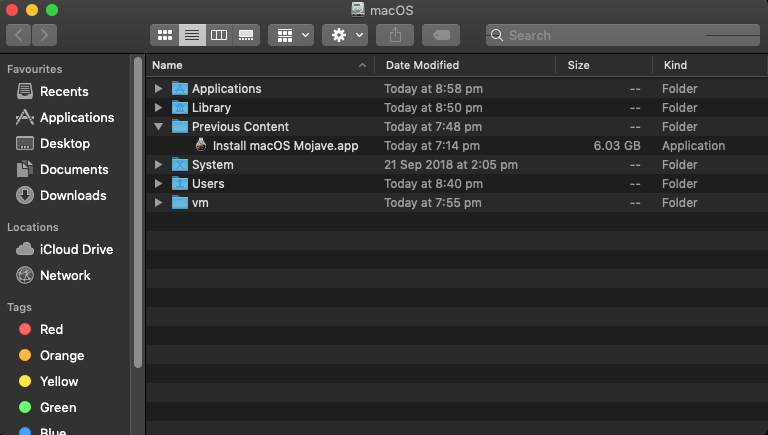Open Recents in the sidebar
Screen dimensions: 768x435
click(x=64, y=92)
